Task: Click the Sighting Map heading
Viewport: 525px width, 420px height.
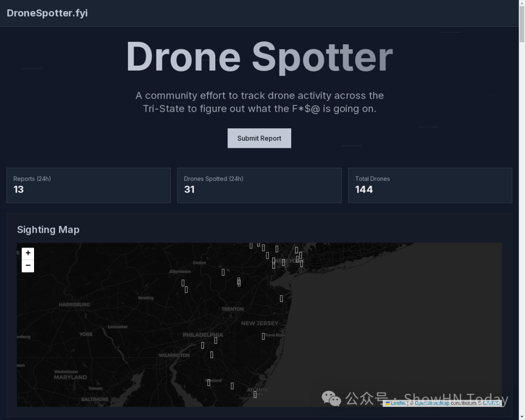Action: (48, 230)
